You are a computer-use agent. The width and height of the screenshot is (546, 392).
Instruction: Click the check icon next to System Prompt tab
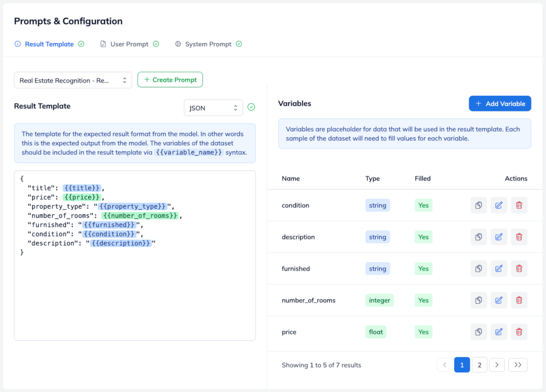pyautogui.click(x=239, y=44)
